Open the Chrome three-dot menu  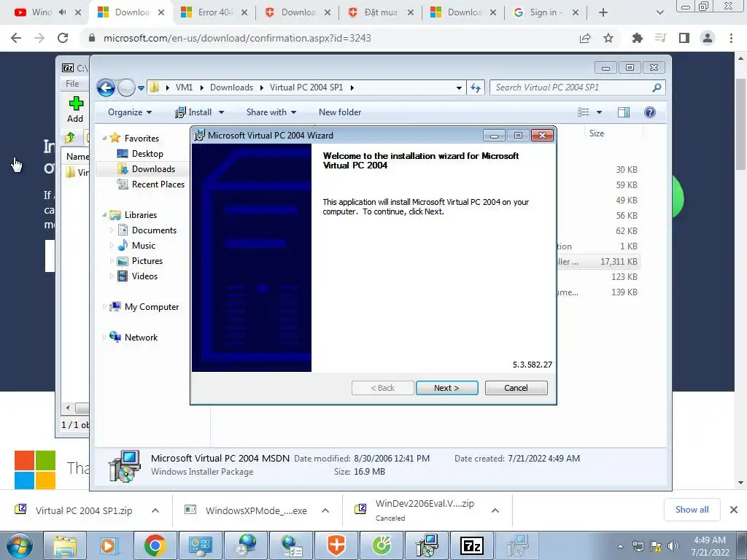point(731,38)
